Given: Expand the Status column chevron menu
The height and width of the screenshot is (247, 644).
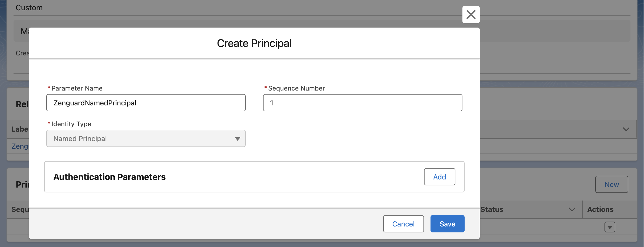Looking at the screenshot, I should [x=572, y=209].
